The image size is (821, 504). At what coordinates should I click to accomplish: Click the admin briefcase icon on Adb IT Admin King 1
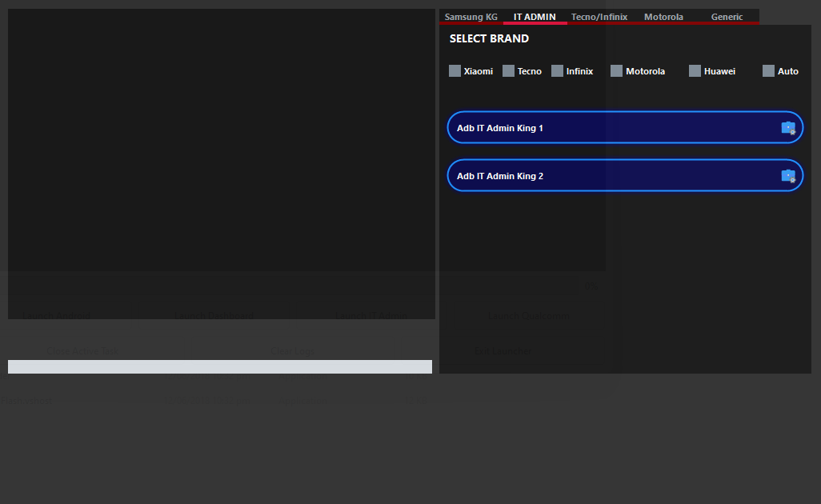(788, 127)
